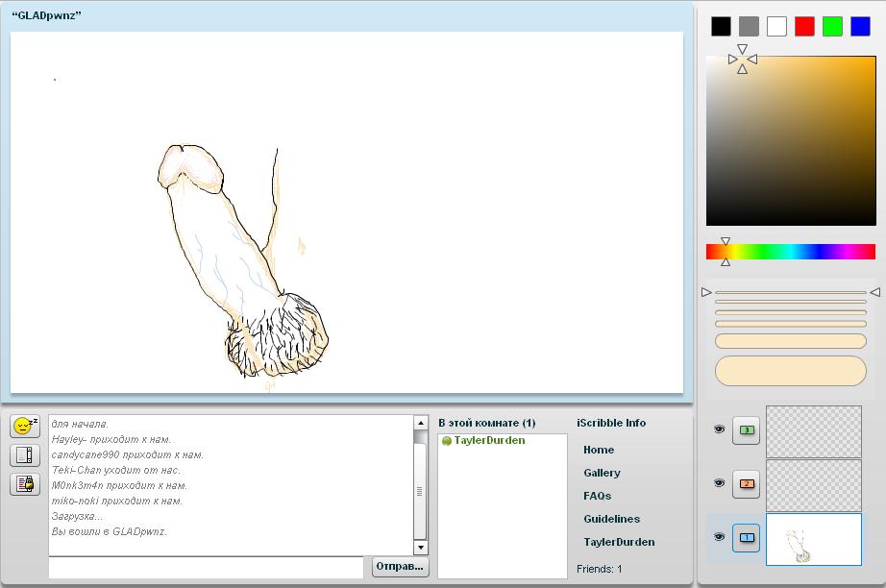
Task: Click inside the chat message input field
Action: pos(208,567)
